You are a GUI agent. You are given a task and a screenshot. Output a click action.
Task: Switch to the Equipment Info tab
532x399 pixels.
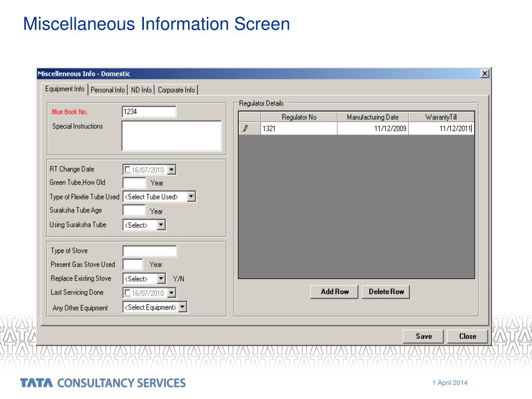click(x=64, y=89)
